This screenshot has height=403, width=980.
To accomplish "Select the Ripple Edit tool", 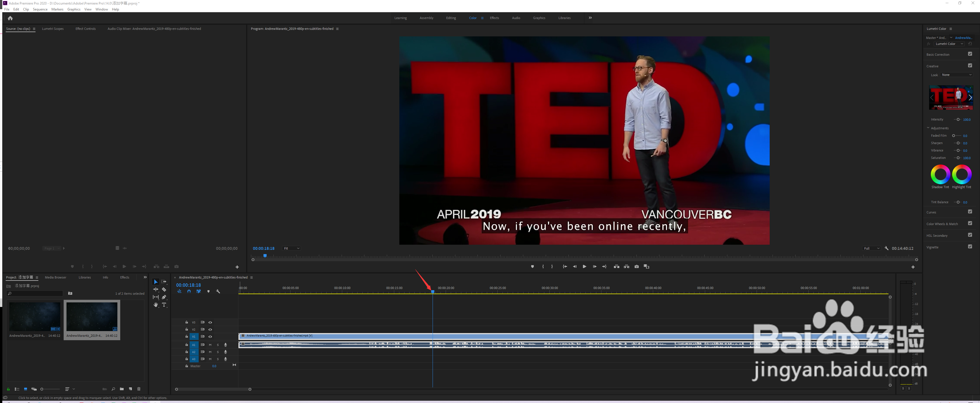I will tap(155, 290).
